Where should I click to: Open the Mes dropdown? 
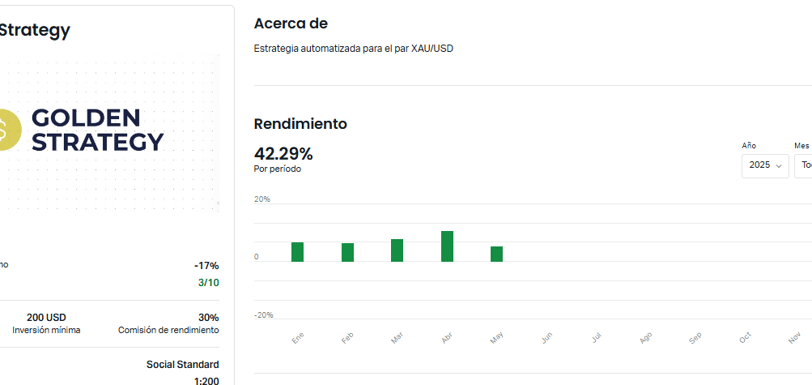803,166
